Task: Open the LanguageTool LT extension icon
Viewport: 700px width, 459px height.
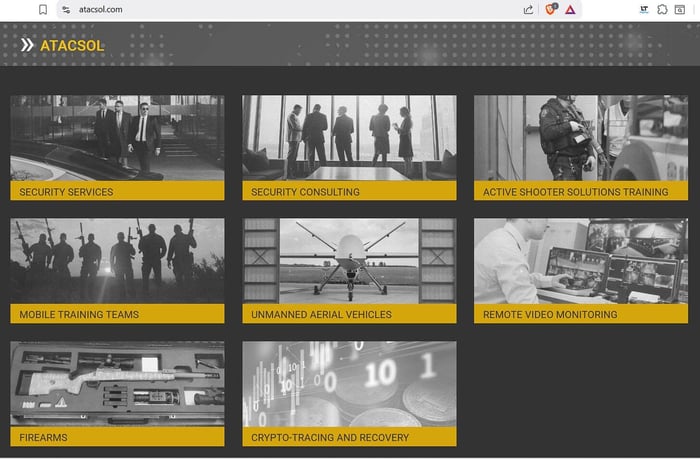Action: pos(644,9)
